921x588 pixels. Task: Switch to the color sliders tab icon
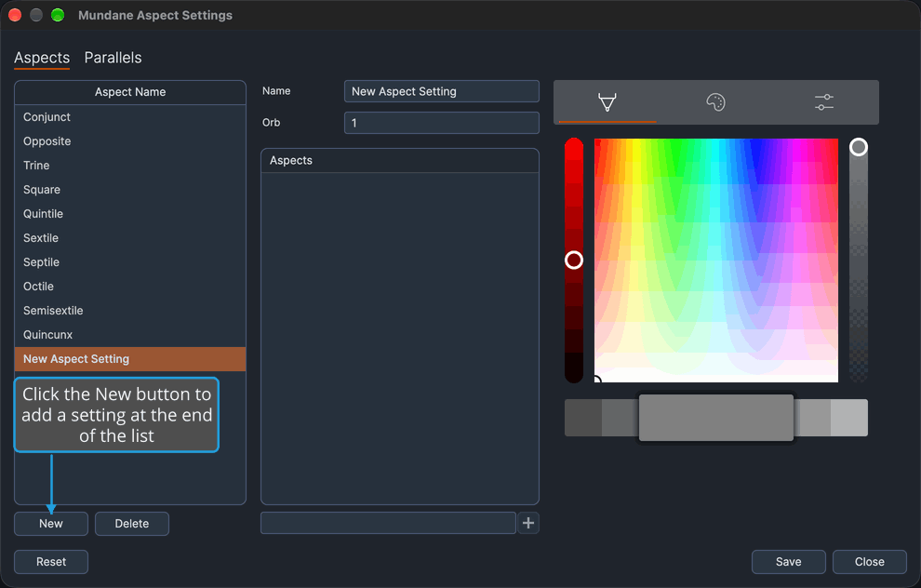tap(824, 102)
